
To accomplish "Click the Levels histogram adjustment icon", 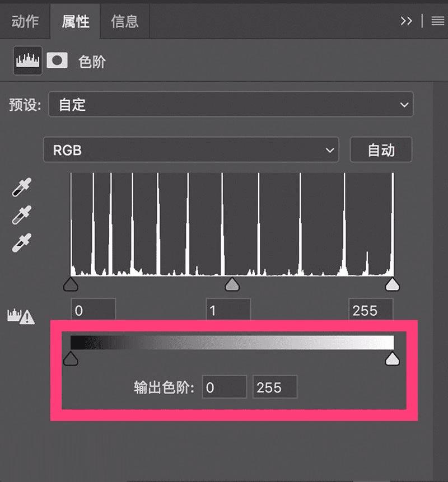I will (27, 60).
